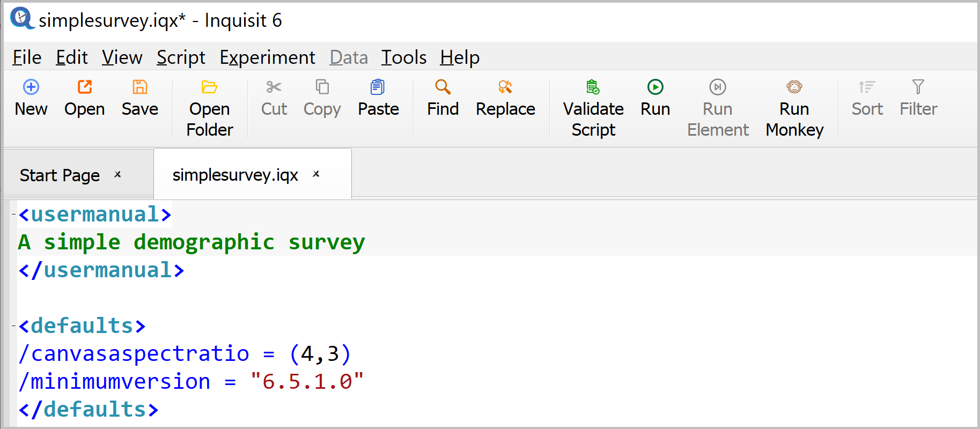Viewport: 980px width, 429px height.
Task: Click the opening <usermanual> tag text
Action: click(x=95, y=214)
